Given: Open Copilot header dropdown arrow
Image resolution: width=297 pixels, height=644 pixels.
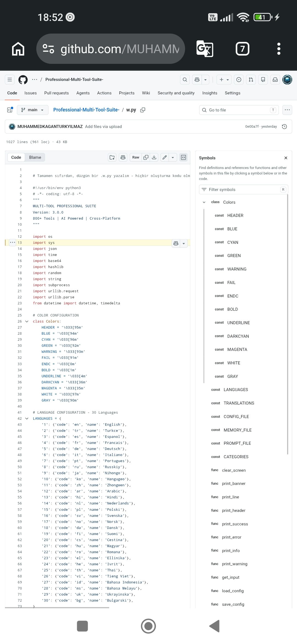Looking at the screenshot, I should (x=205, y=80).
